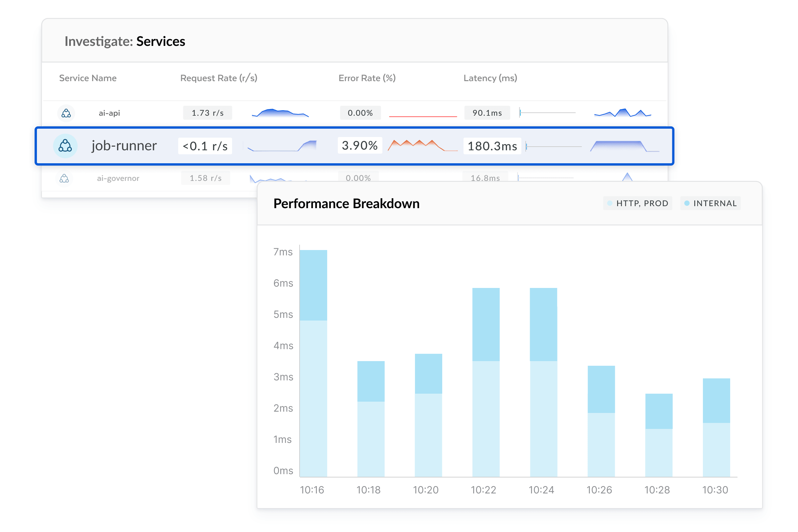
Task: Sort by Error Rate (%) column header
Action: [367, 78]
